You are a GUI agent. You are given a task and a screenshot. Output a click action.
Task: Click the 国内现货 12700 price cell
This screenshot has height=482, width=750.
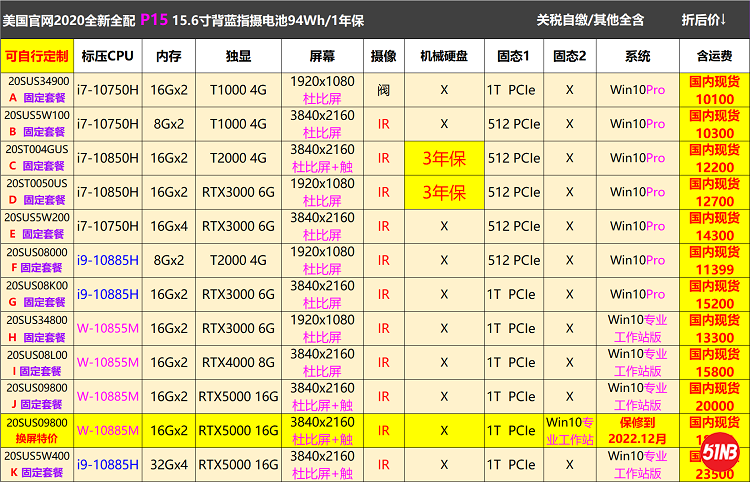tap(714, 192)
